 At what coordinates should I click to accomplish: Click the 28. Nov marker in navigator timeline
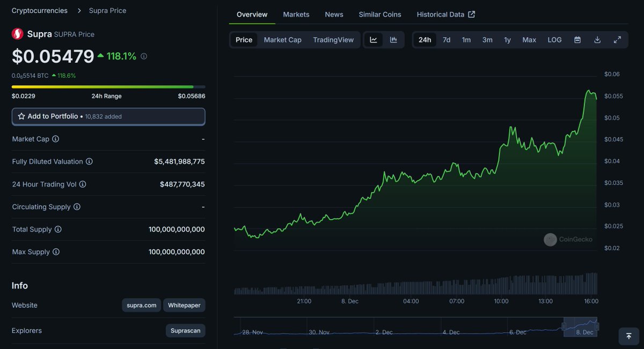click(x=252, y=332)
